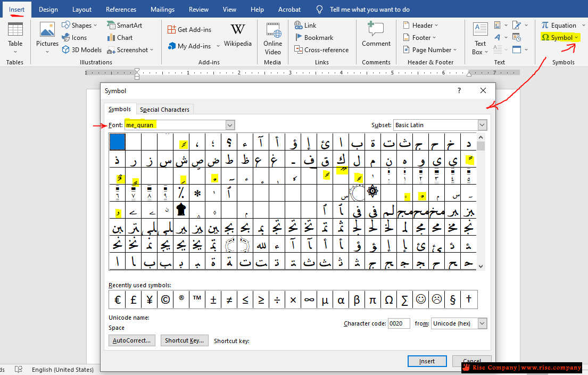
Task: Click the language status English (United States)
Action: coord(63,370)
